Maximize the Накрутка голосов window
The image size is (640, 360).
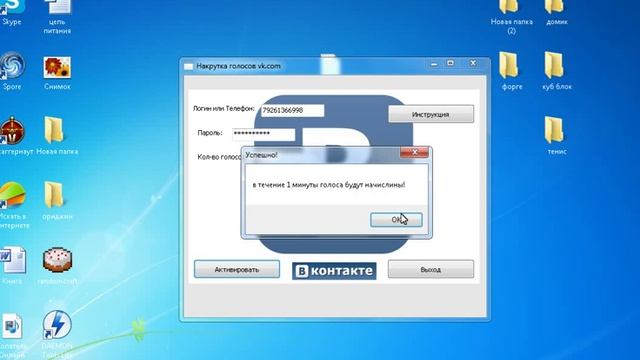pos(451,63)
